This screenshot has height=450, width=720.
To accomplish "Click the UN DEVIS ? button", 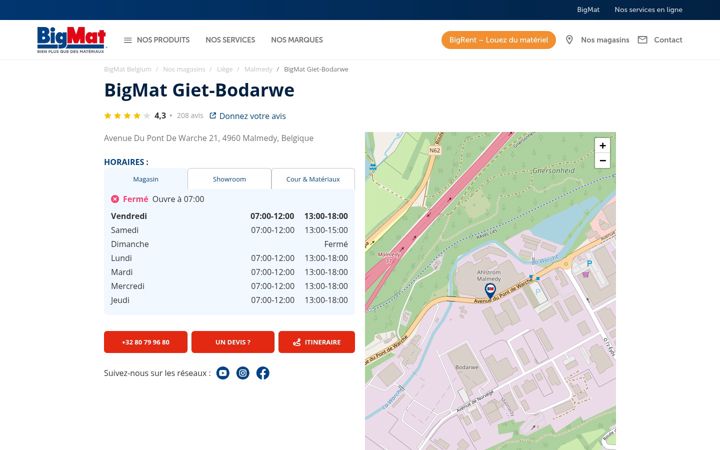I will pos(233,342).
